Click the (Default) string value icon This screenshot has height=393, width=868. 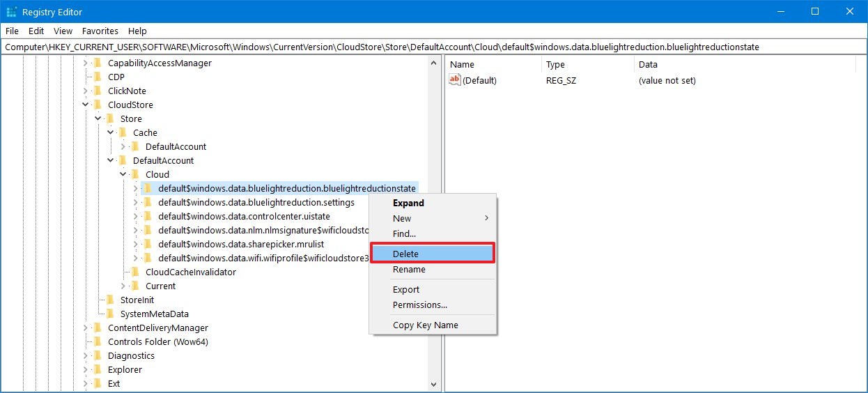[455, 80]
